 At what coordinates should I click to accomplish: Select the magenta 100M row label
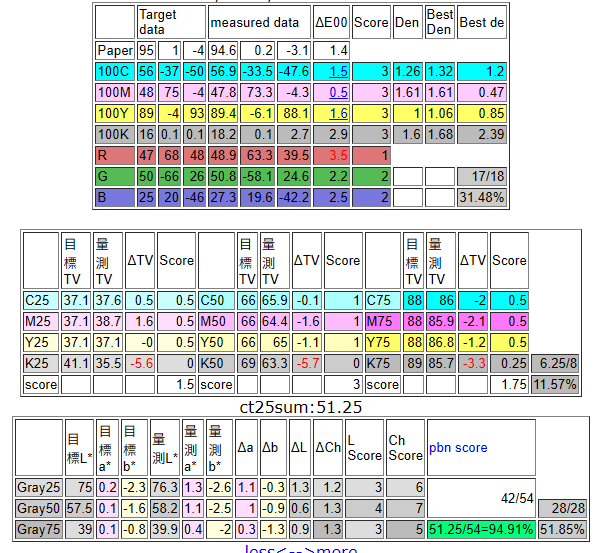114,93
